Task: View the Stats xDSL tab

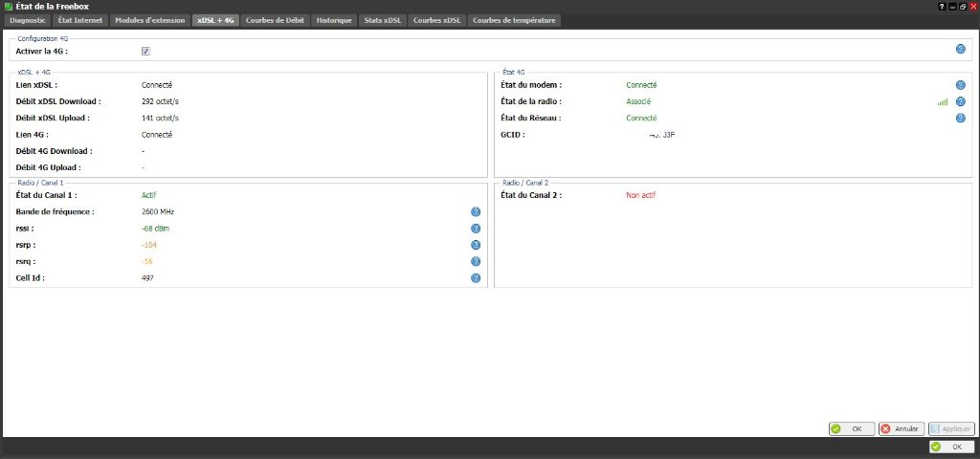Action: (x=382, y=20)
